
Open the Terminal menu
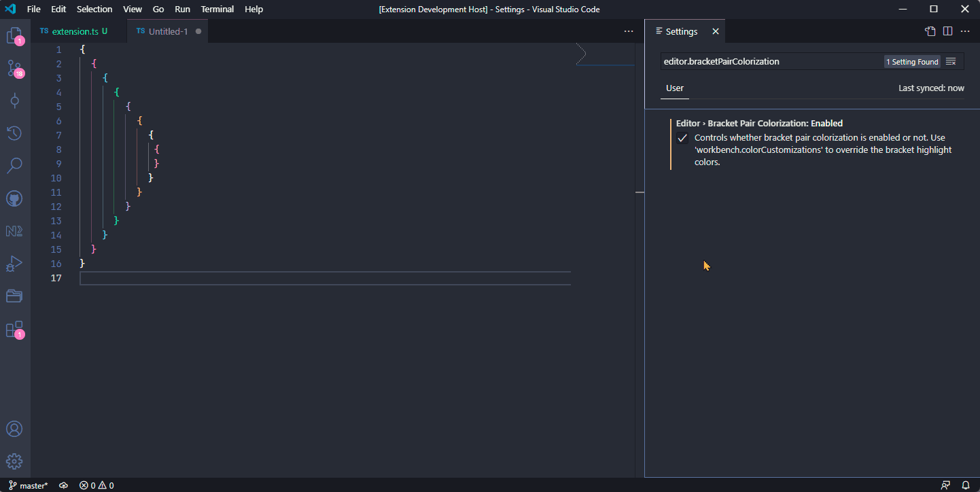(x=217, y=9)
